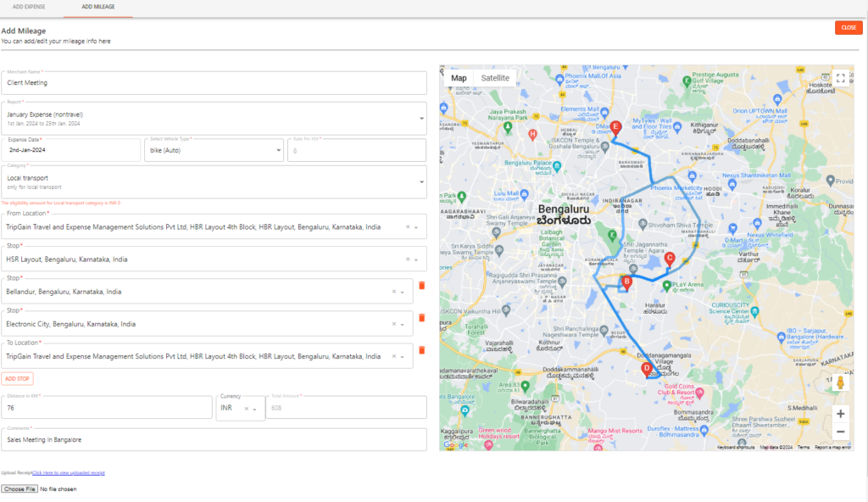Click route marker B on map
The height and width of the screenshot is (502, 868).
pos(626,283)
